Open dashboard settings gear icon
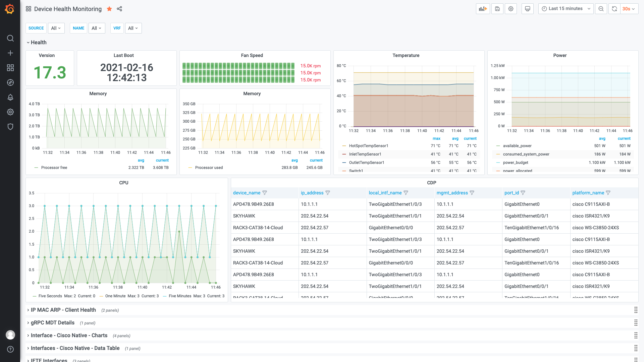 [511, 9]
